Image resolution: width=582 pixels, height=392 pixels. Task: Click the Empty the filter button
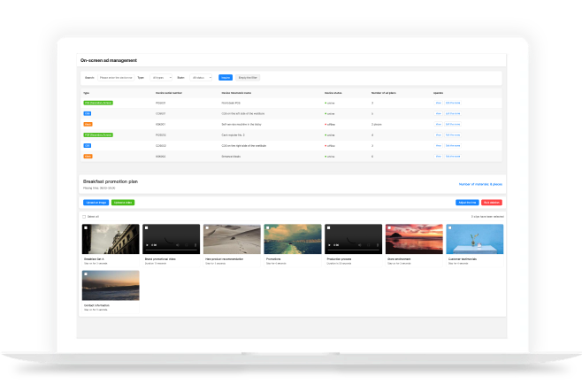[248, 78]
